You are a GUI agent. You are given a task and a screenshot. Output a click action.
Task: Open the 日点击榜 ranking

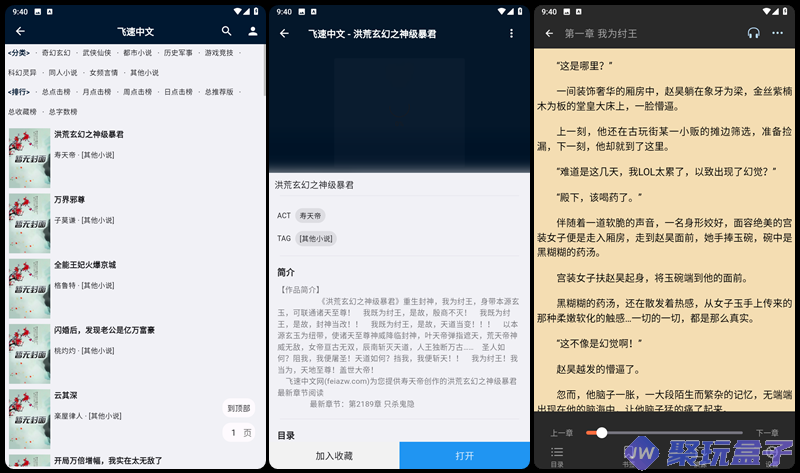click(178, 92)
